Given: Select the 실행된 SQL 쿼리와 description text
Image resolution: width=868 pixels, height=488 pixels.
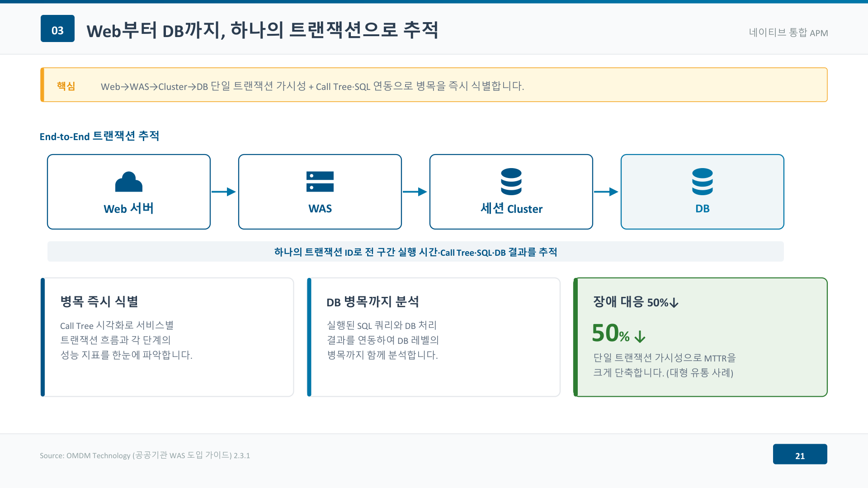Looking at the screenshot, I should [x=383, y=340].
